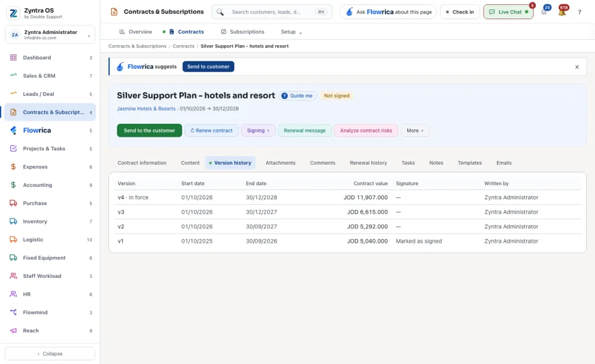Switch to the Contracts tab
This screenshot has height=364, width=595.
187,32
